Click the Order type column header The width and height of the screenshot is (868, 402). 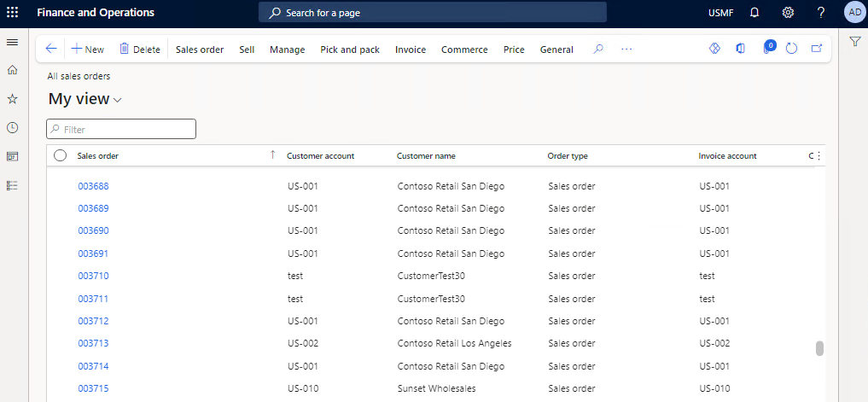(x=568, y=155)
